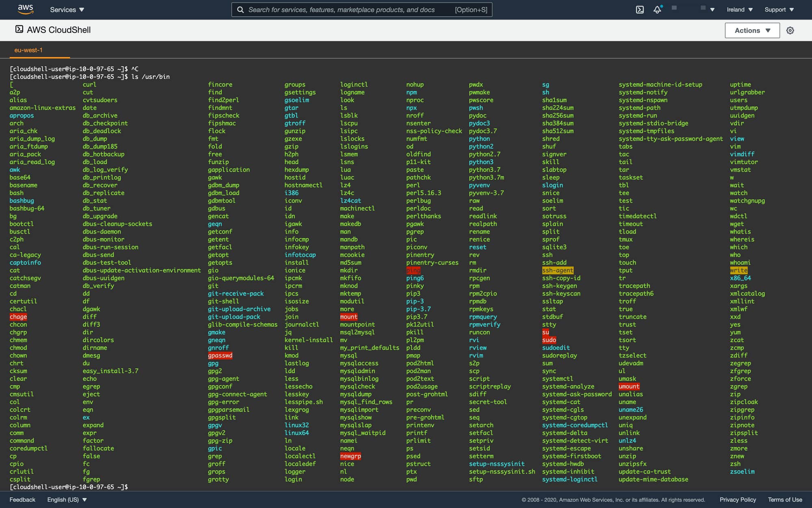Viewport: 812px width, 508px height.
Task: Click the 'write' highlighted entry
Action: 739,270
